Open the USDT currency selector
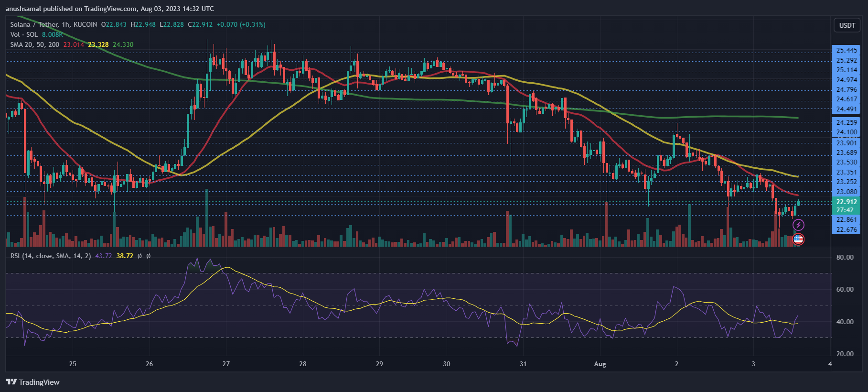868x392 pixels. [x=847, y=25]
